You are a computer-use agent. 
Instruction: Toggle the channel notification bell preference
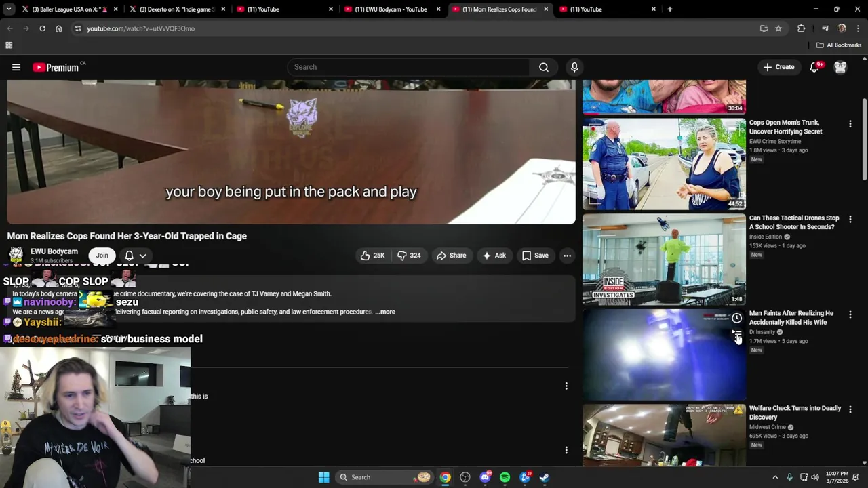[x=135, y=256]
